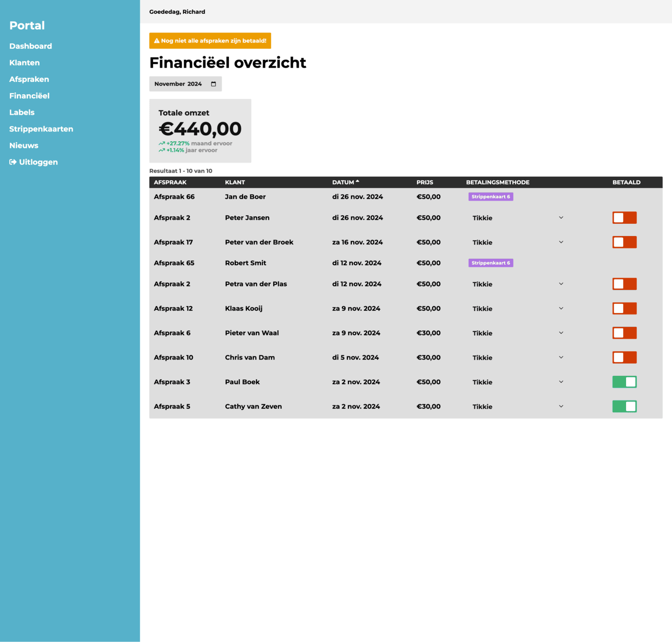
Task: Expand payment method chevron for Pieter van Waal
Action: (561, 333)
